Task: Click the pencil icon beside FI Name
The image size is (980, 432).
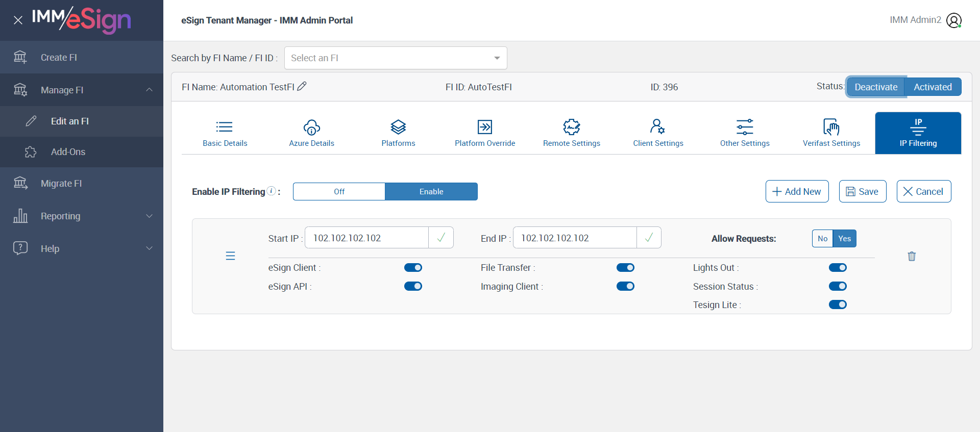Action: tap(302, 86)
